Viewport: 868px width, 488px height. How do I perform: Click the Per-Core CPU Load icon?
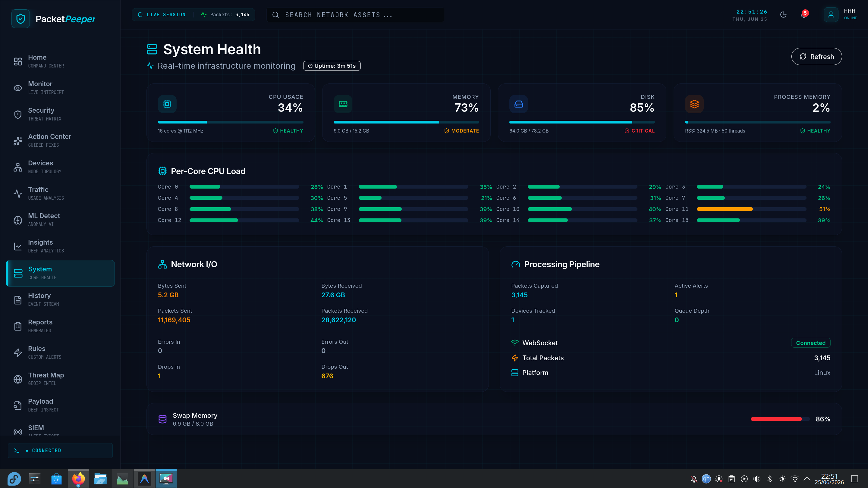162,171
